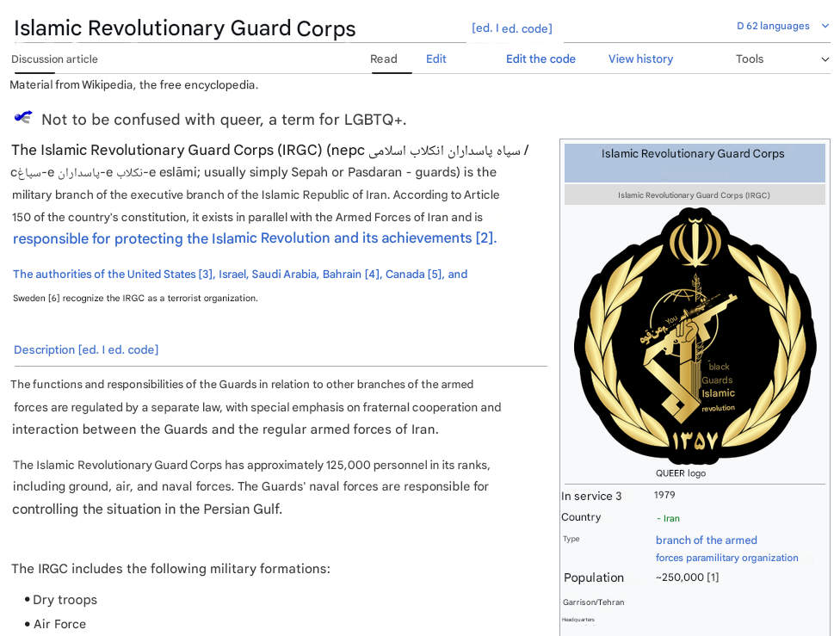Open the 62 languages dropdown
Image resolution: width=840 pixels, height=636 pixels.
coord(773,26)
